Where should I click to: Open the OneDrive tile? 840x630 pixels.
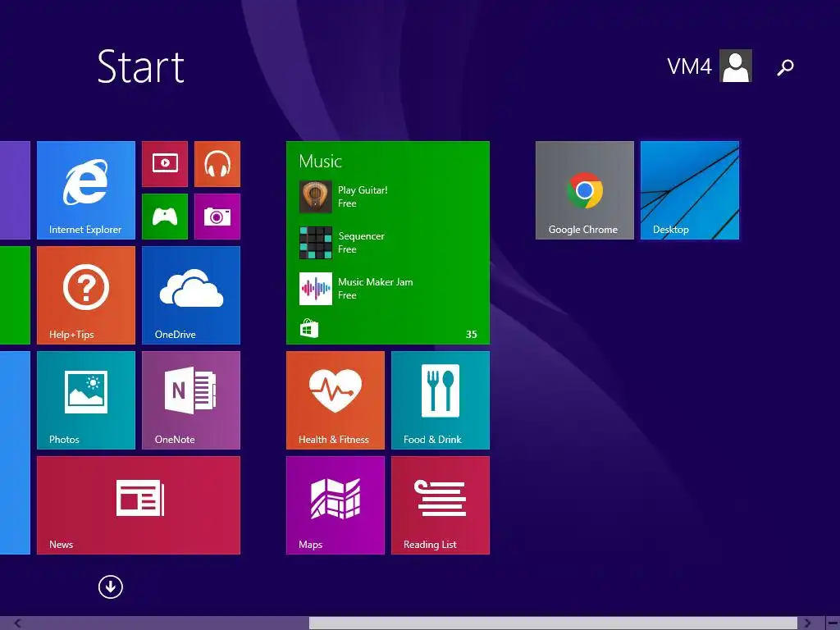[x=191, y=295]
